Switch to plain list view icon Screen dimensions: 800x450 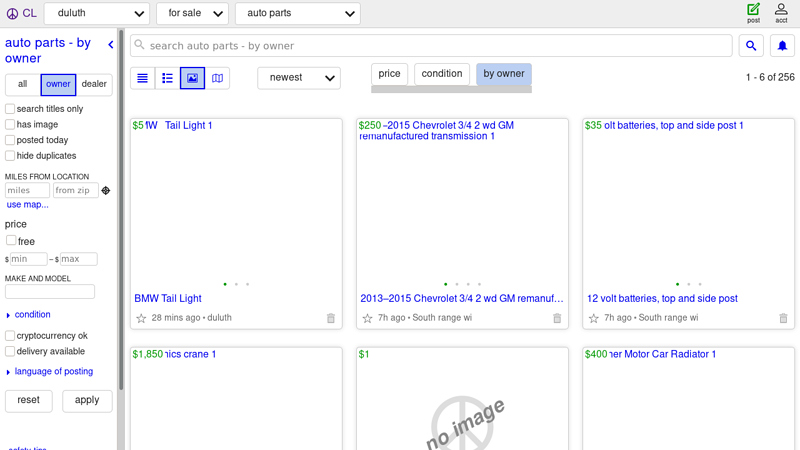click(x=142, y=78)
